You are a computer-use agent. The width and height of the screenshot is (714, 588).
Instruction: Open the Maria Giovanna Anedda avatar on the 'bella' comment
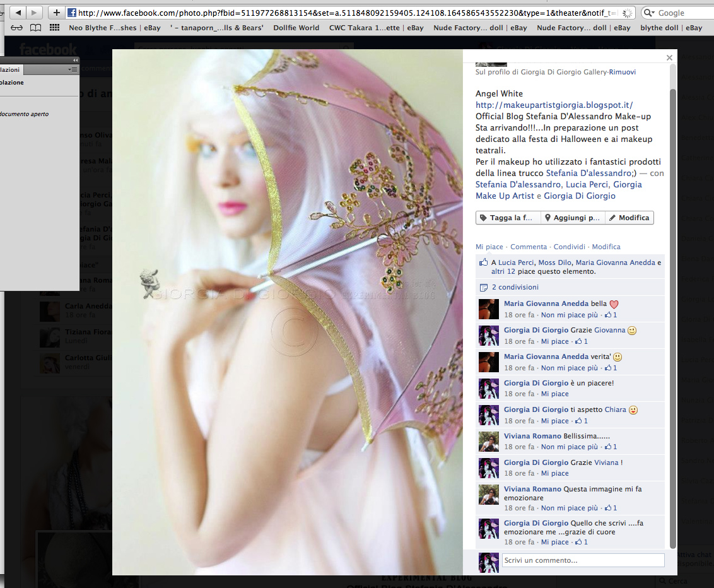pyautogui.click(x=489, y=309)
